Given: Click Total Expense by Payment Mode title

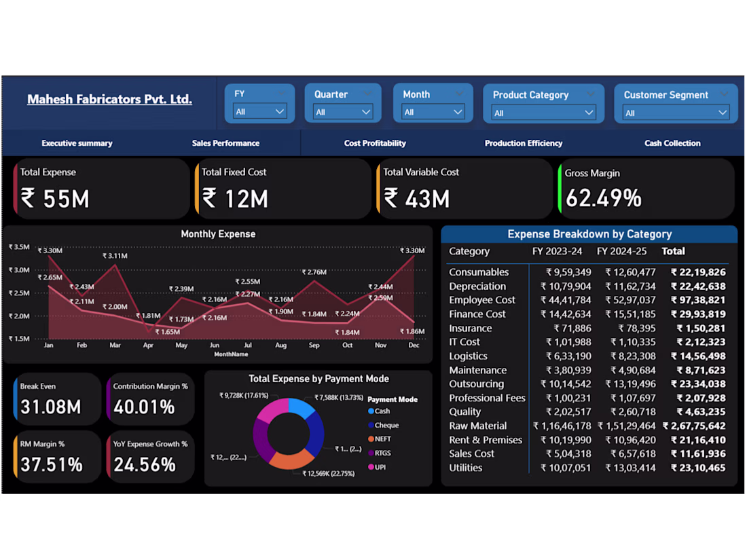Looking at the screenshot, I should click(x=318, y=379).
